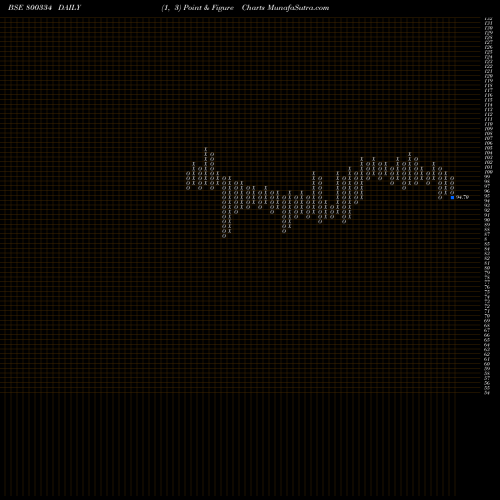
Task: Click the blue current-price marker square
Action: click(x=452, y=197)
